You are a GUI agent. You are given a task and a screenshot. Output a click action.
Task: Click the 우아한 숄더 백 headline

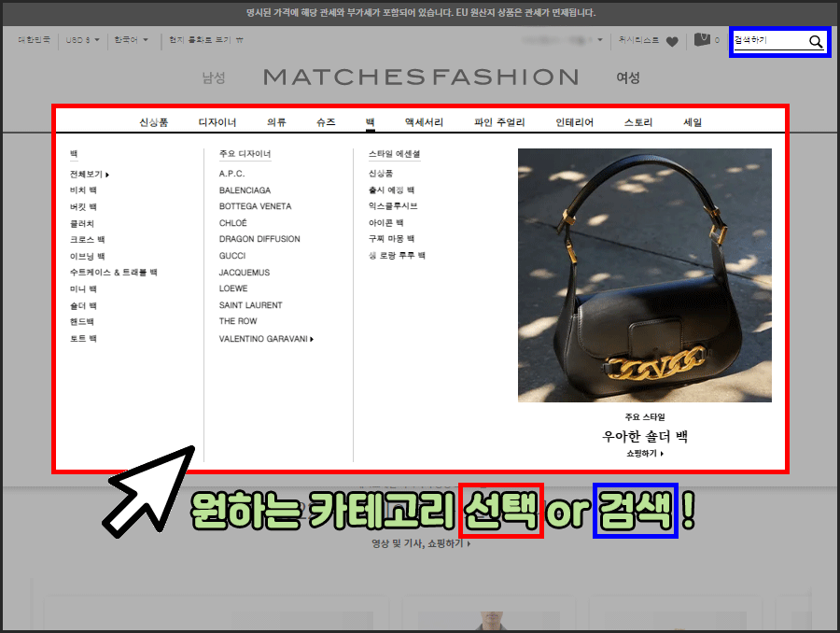[644, 436]
